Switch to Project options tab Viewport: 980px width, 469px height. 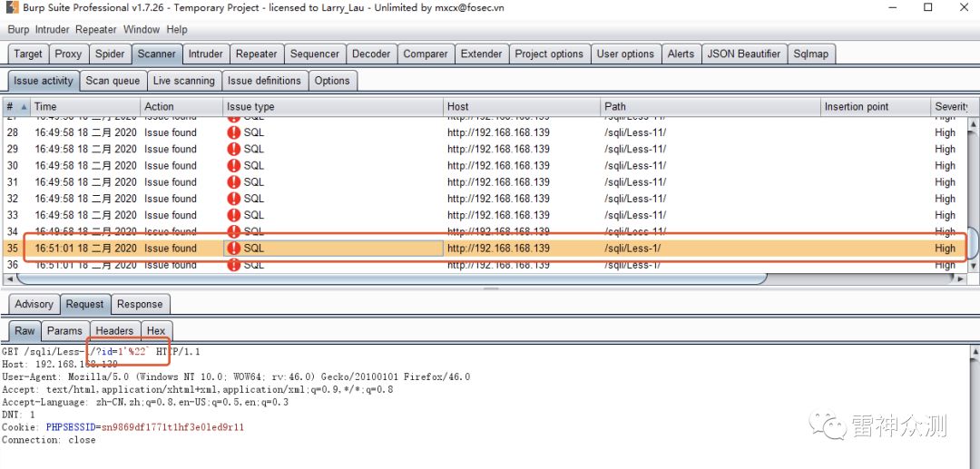click(549, 54)
